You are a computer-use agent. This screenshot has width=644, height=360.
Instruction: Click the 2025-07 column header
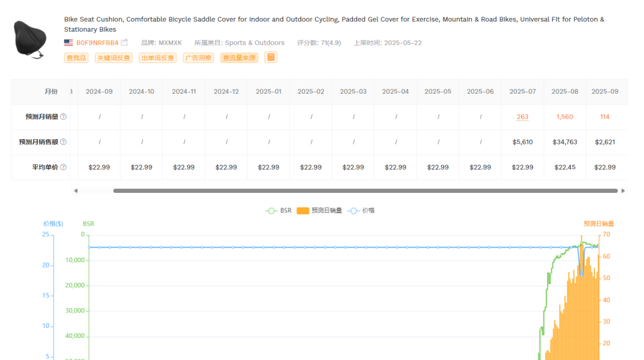pos(522,91)
